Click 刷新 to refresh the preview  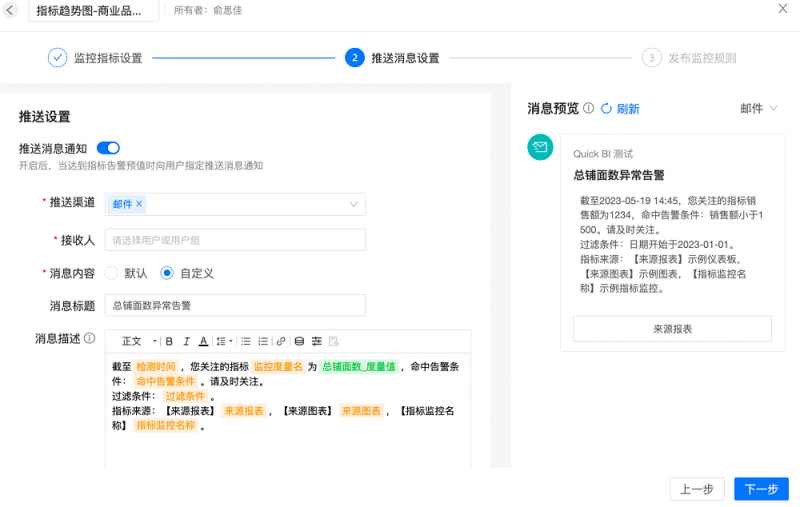[x=620, y=109]
